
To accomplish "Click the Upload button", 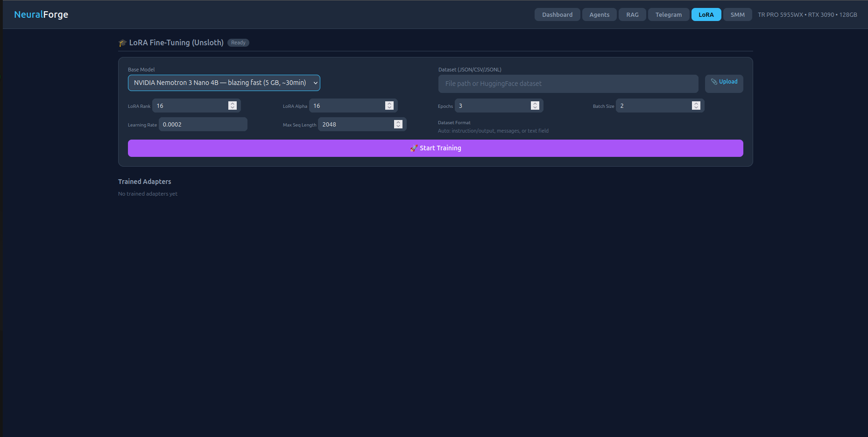I will (724, 84).
